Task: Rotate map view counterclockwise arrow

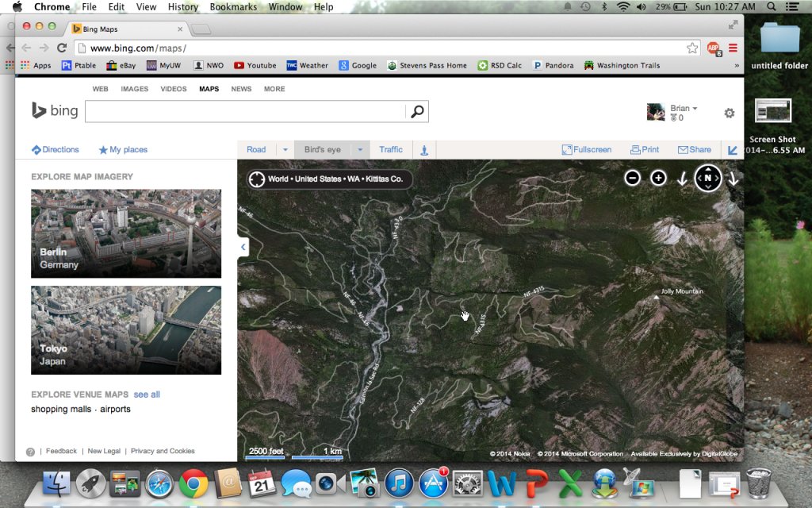Action: pos(682,179)
